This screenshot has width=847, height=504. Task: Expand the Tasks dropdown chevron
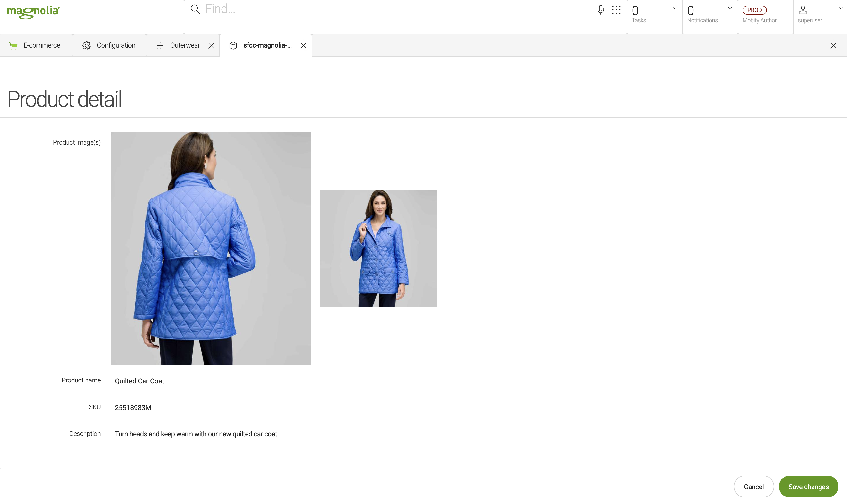[674, 8]
